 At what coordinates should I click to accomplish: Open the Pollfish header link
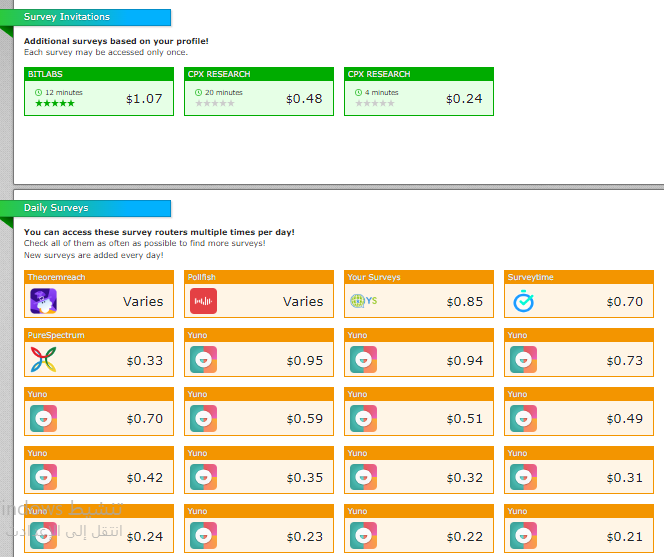coord(202,277)
